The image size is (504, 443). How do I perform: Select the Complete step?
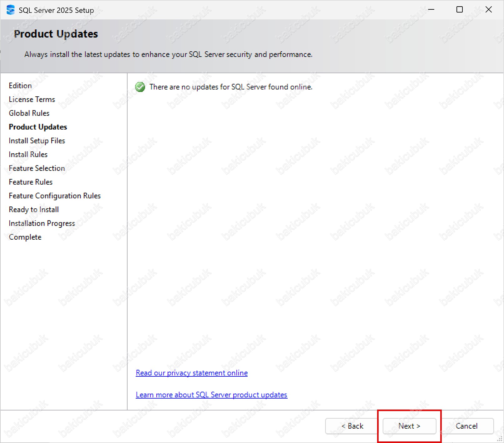pos(25,237)
